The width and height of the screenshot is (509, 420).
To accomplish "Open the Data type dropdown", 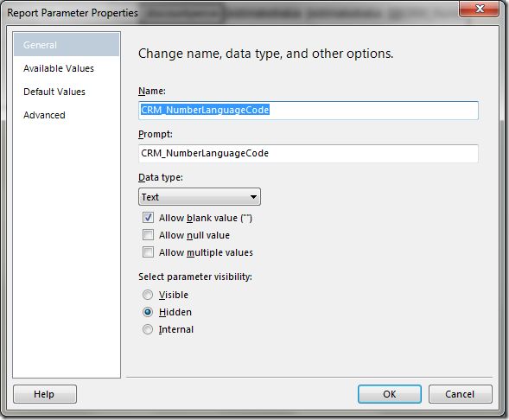I will coord(200,197).
